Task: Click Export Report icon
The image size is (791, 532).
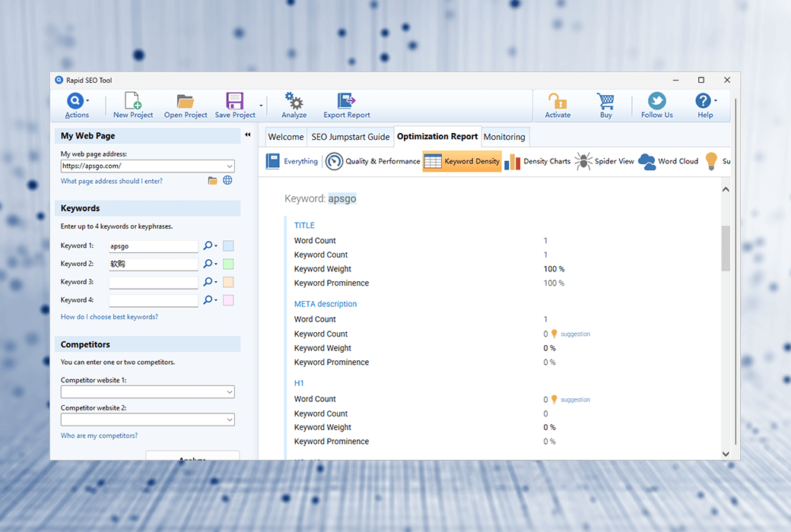Action: point(346,101)
